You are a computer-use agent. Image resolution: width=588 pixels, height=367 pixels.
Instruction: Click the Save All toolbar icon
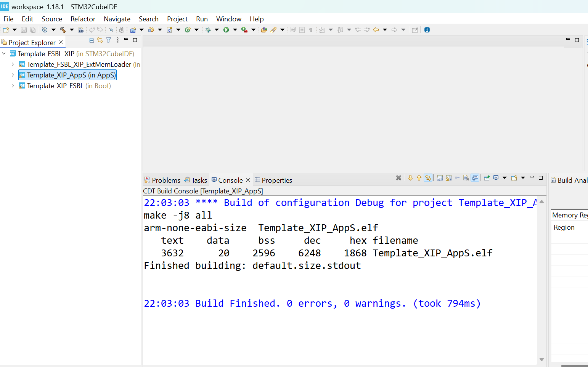(x=33, y=30)
